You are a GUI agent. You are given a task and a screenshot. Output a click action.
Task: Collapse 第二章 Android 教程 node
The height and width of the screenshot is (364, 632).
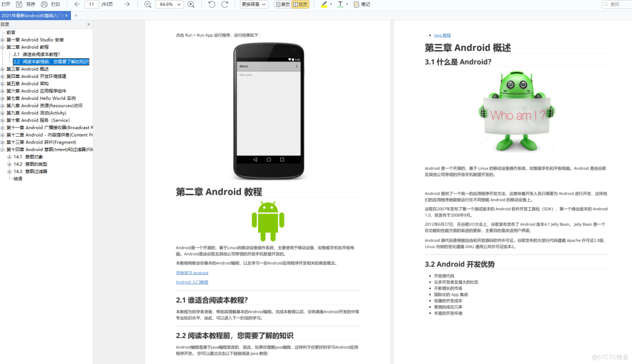coord(3,47)
